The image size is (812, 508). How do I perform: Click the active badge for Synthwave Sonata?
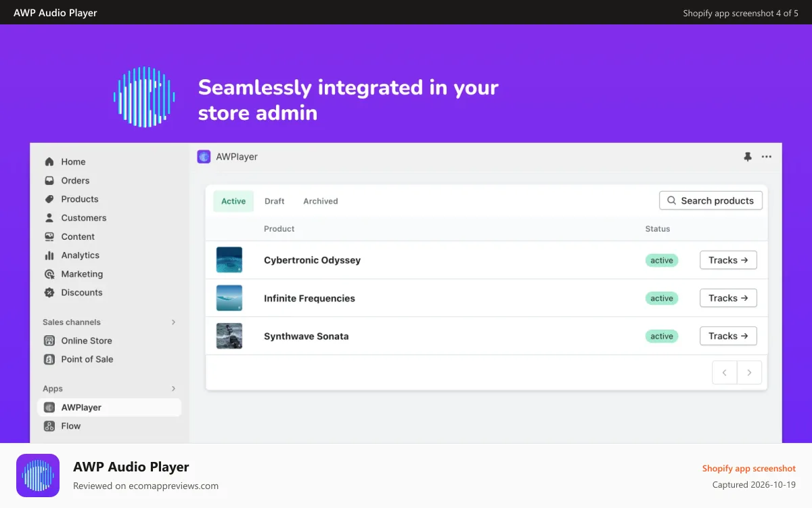point(662,336)
